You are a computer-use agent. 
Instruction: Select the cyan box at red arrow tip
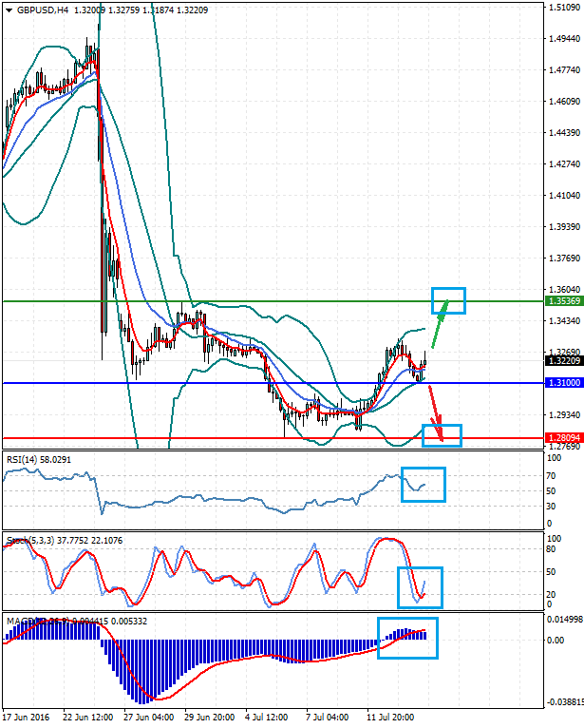443,435
